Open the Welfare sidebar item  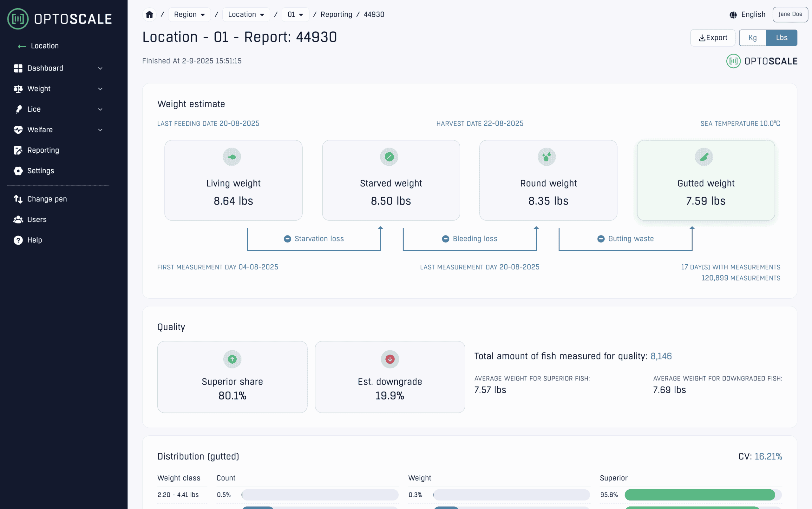[58, 130]
